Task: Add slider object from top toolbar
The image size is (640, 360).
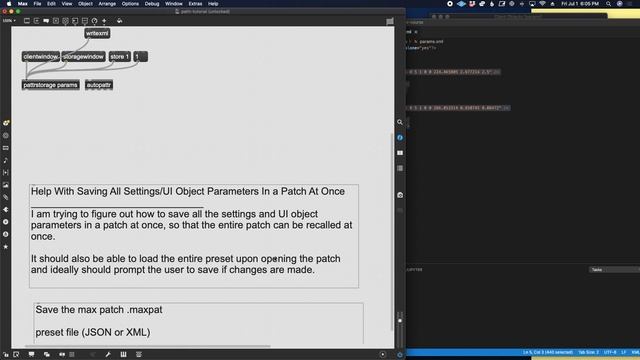Action: coord(85,20)
